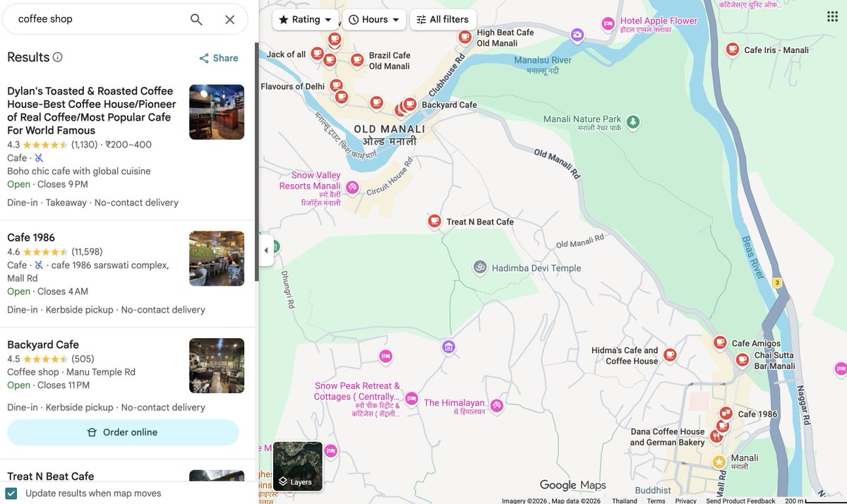The width and height of the screenshot is (847, 504).
Task: Click the Manali Nature Park marker
Action: (x=633, y=122)
